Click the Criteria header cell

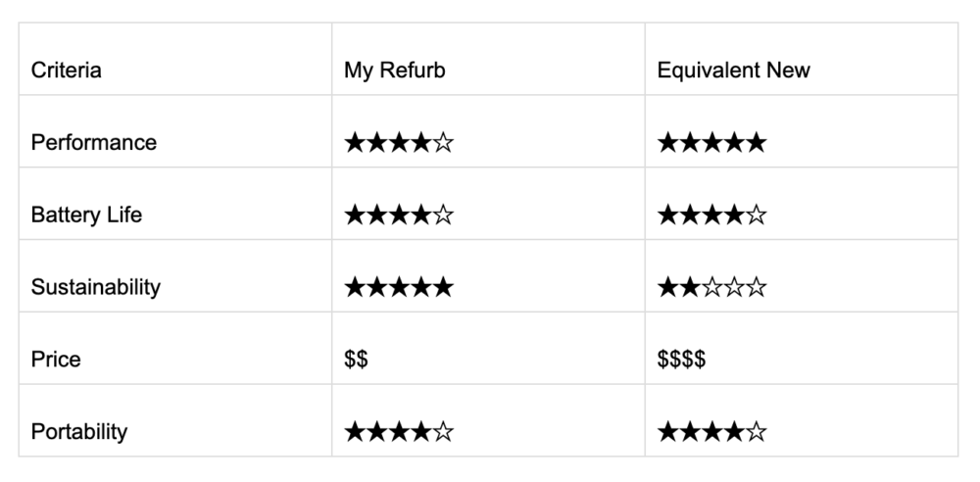[67, 71]
